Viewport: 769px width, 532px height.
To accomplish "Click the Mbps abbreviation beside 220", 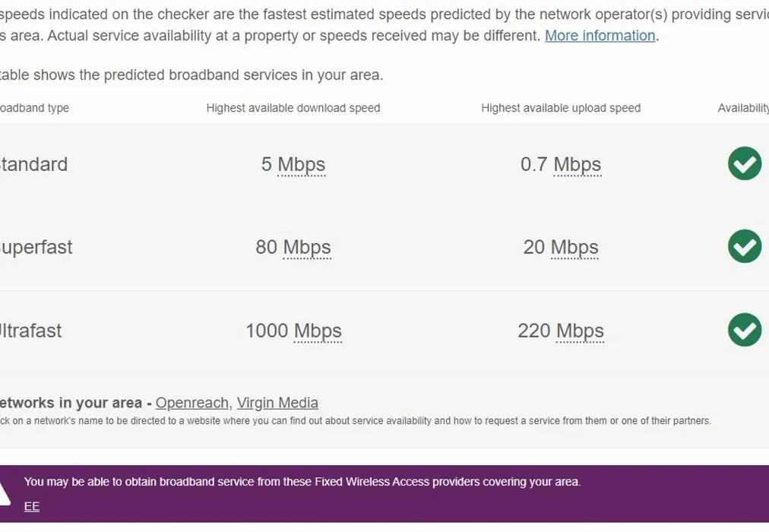I will [580, 331].
